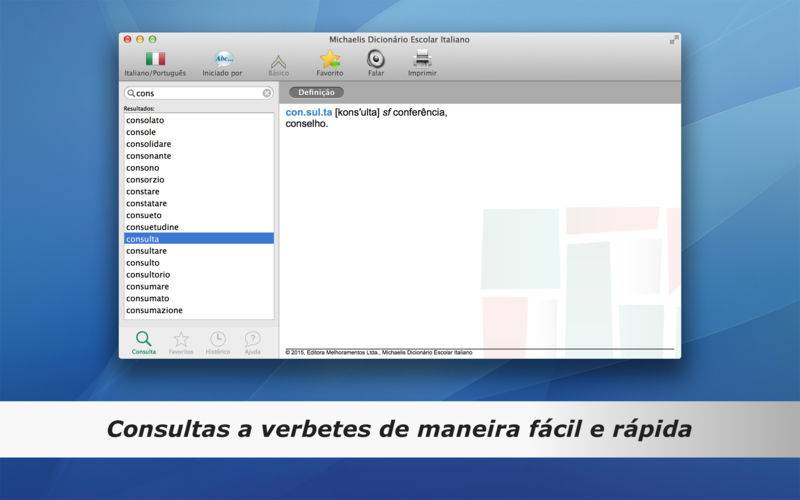Select 'consumare' in the results list

199,287
